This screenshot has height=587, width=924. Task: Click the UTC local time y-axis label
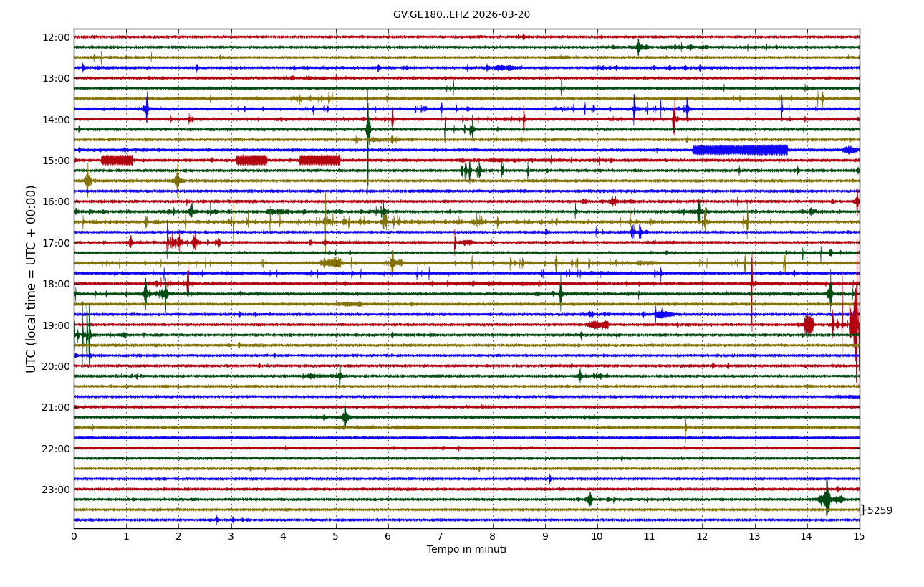32,279
